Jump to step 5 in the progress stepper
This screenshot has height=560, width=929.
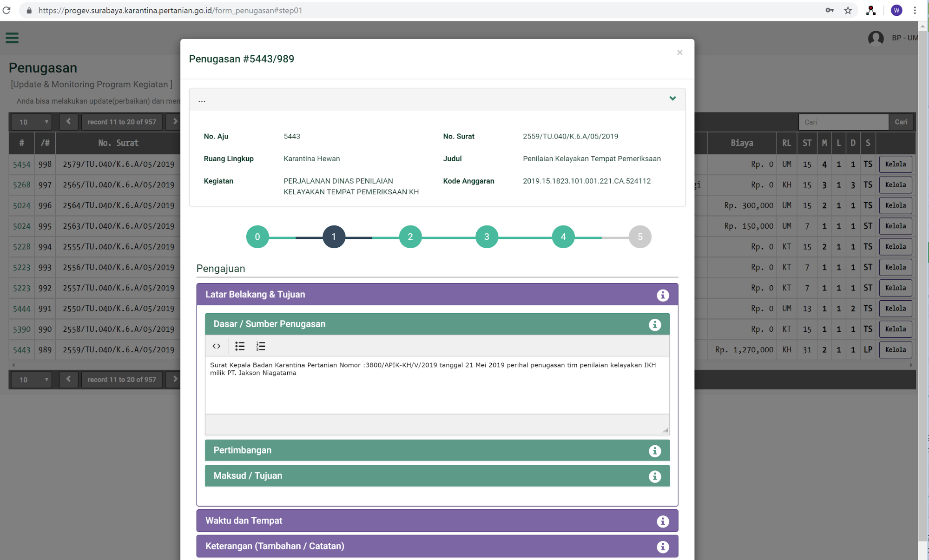[x=639, y=237]
